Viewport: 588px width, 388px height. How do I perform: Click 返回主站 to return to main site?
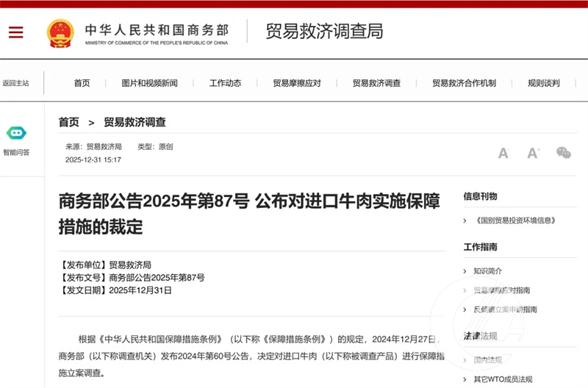15,83
